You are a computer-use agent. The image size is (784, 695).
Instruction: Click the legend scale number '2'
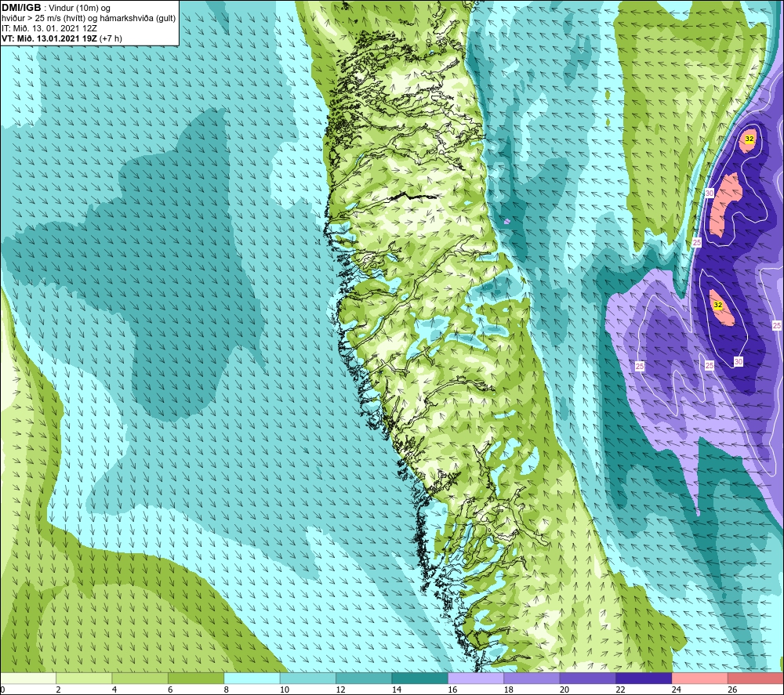coord(59,690)
